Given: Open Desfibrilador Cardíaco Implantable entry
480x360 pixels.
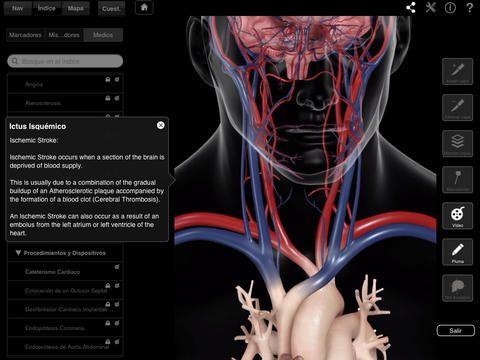Looking at the screenshot, I should click(x=65, y=309).
